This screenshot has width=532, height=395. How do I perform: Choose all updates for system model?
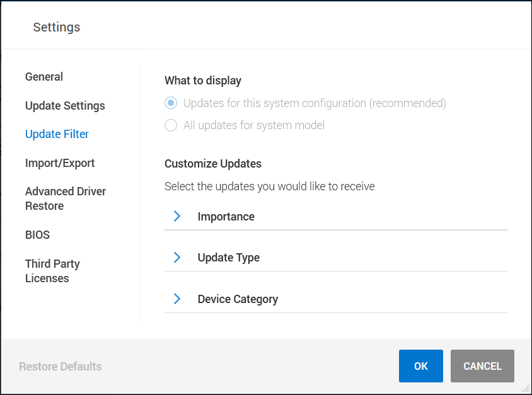pos(170,125)
